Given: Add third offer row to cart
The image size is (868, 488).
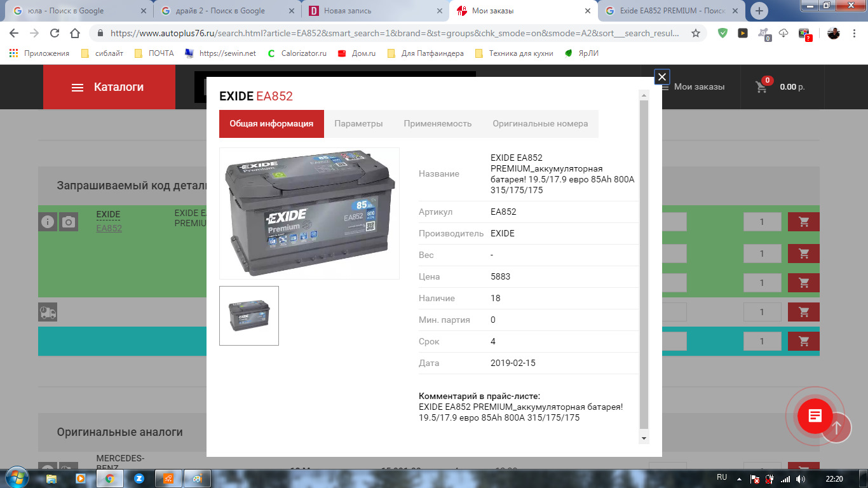Looking at the screenshot, I should (804, 283).
